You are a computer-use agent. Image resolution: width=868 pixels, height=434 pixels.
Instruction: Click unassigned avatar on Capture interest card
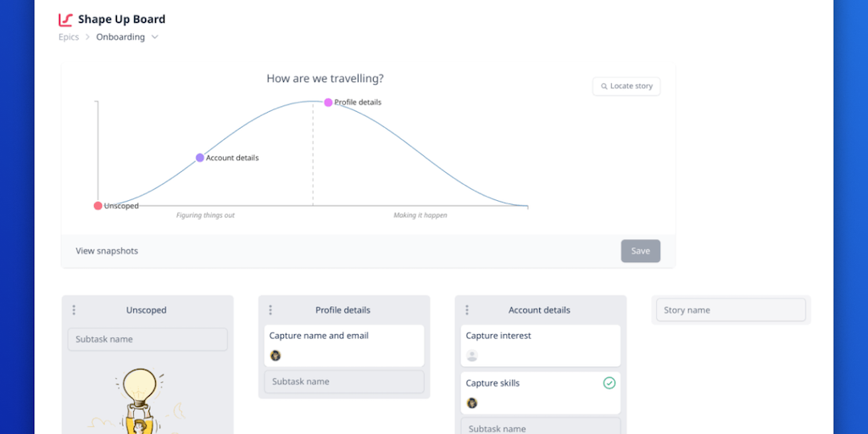(x=472, y=356)
